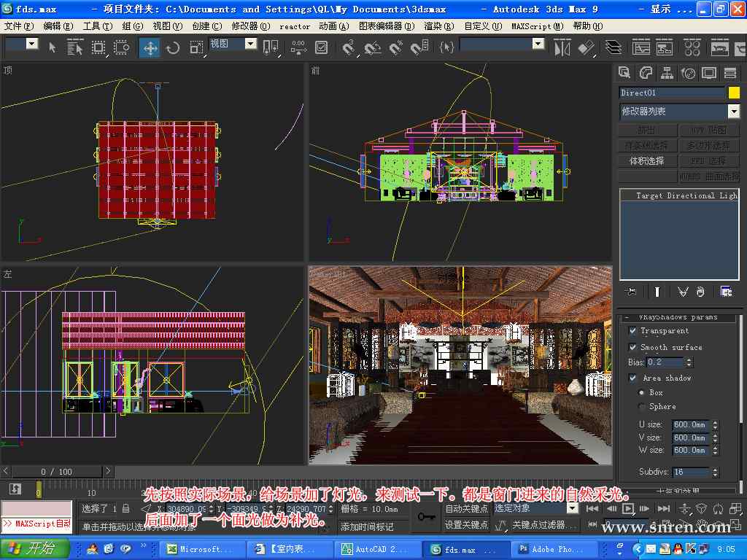Open the 选定对象 key filter dropdown
The image size is (747, 560).
point(573,508)
